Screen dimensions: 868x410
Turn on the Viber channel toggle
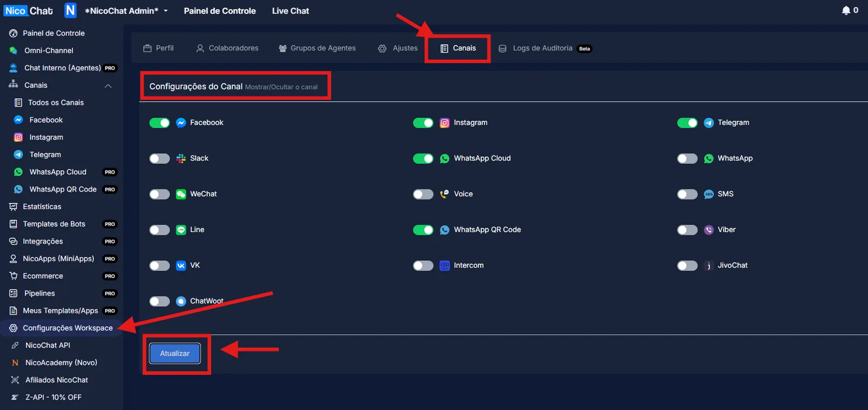click(x=687, y=230)
